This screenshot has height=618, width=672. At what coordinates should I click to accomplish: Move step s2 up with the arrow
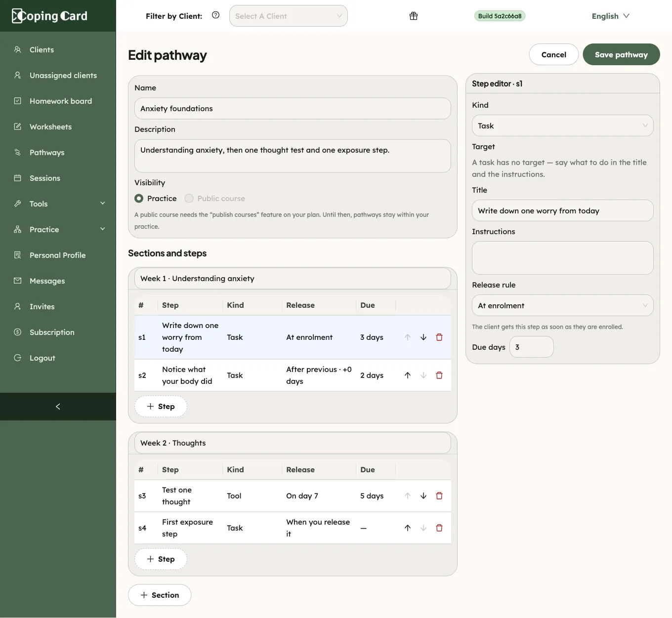click(408, 375)
